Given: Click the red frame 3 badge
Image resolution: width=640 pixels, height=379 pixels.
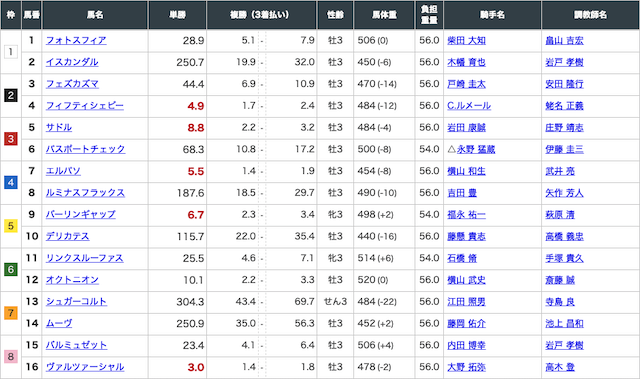Looking at the screenshot, I should (x=11, y=139).
